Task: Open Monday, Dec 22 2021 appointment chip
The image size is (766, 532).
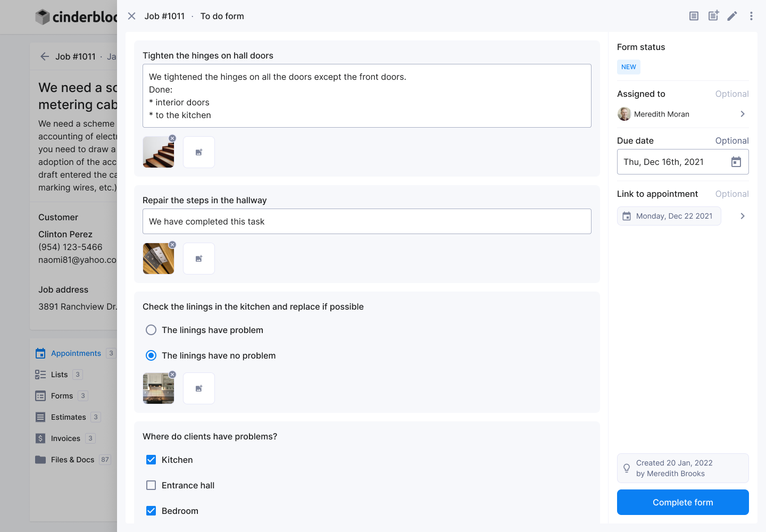Action: point(669,216)
